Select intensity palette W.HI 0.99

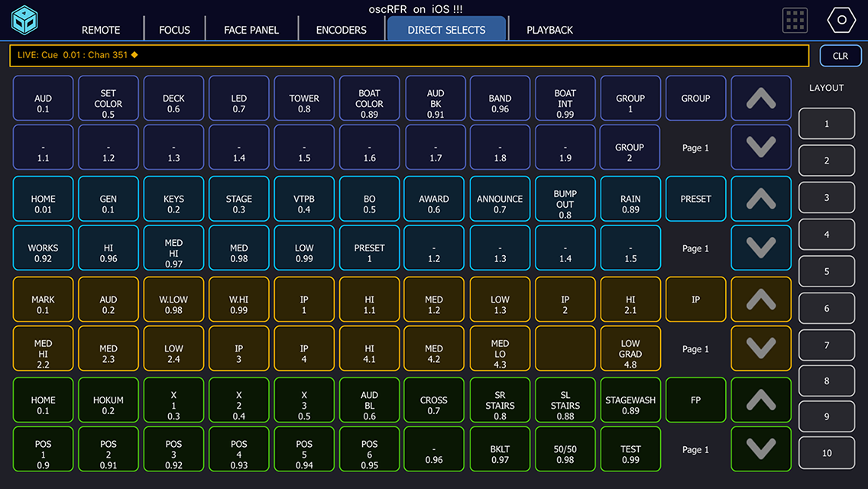(238, 300)
